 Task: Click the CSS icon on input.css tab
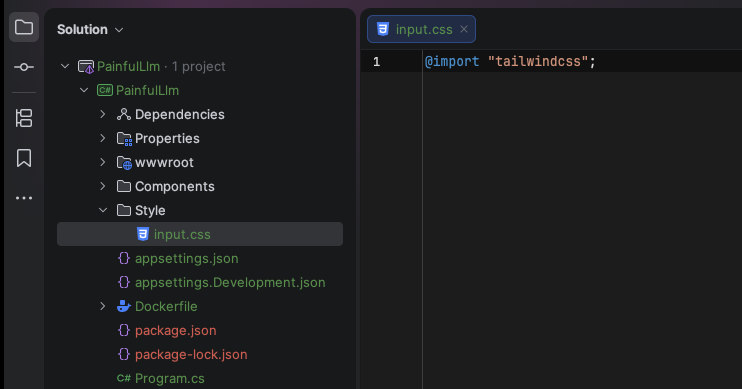coord(382,29)
